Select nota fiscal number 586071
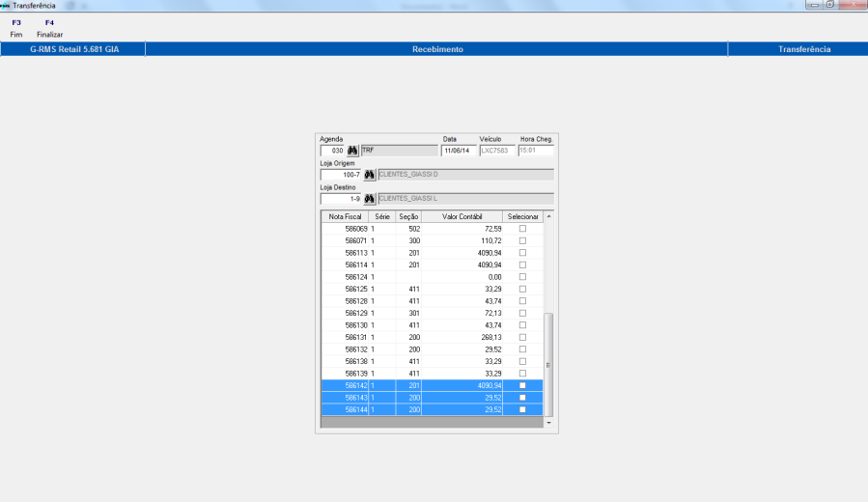This screenshot has height=502, width=868. pos(356,240)
